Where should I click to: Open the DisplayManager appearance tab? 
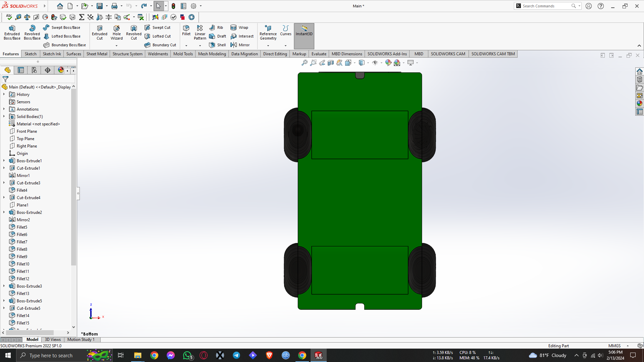pyautogui.click(x=61, y=70)
